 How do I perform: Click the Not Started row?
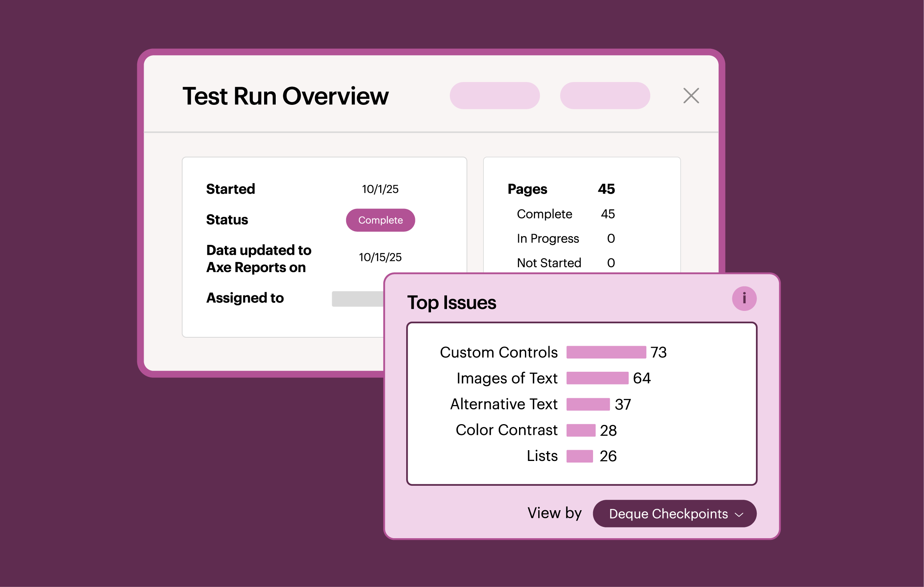549,263
